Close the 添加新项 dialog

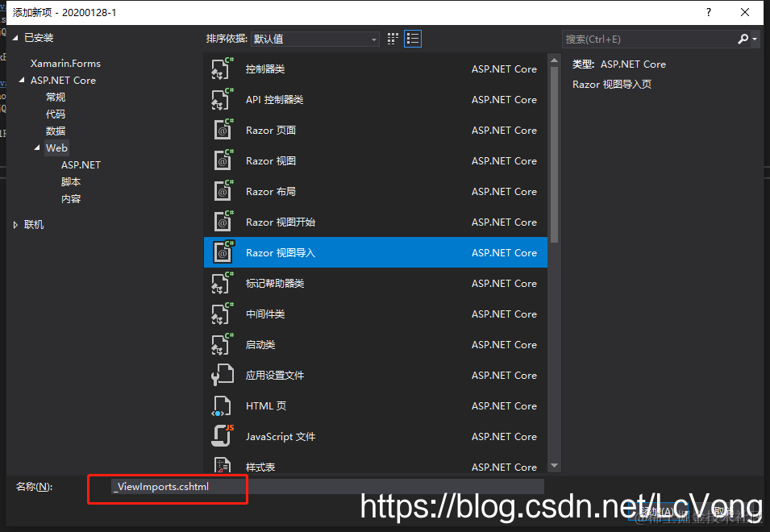click(745, 12)
